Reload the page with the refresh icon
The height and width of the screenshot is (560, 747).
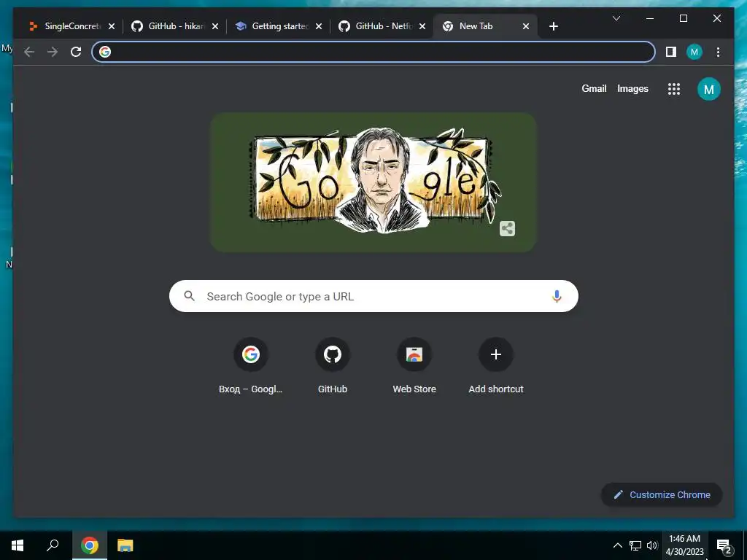click(76, 52)
